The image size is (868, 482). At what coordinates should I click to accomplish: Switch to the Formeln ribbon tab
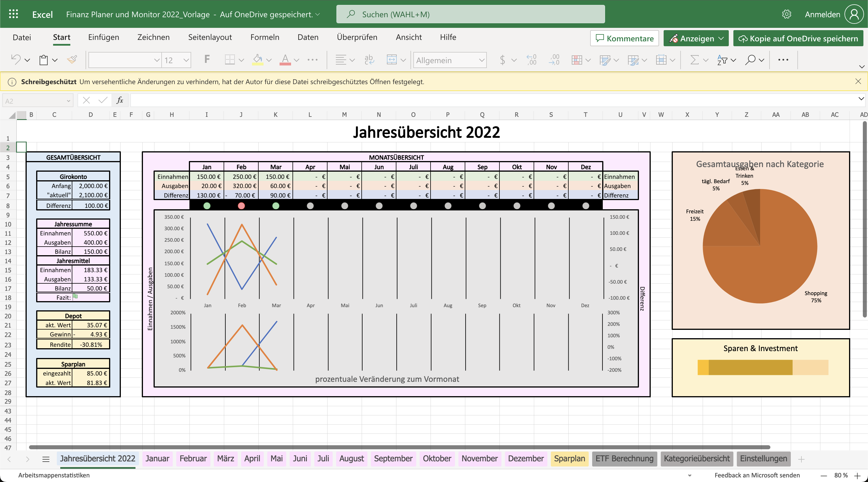click(265, 37)
